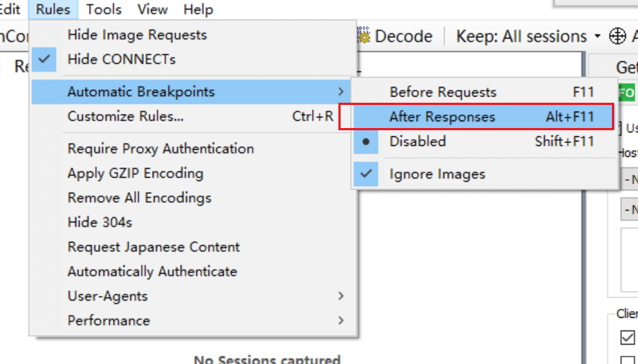
Task: Open the Tools menu
Action: click(104, 10)
